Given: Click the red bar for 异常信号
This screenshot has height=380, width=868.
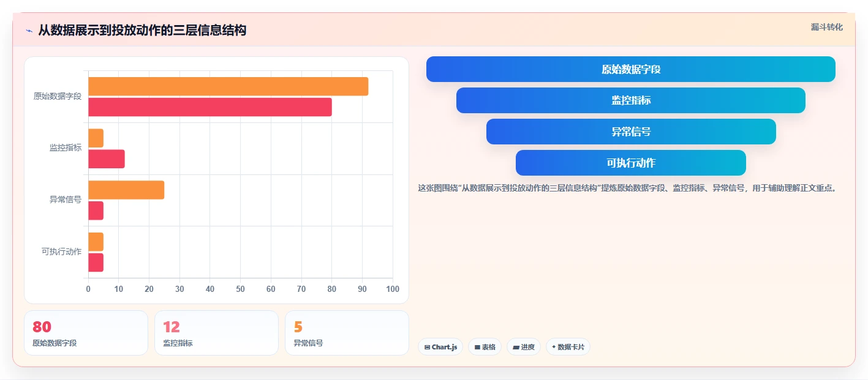Looking at the screenshot, I should (x=96, y=211).
